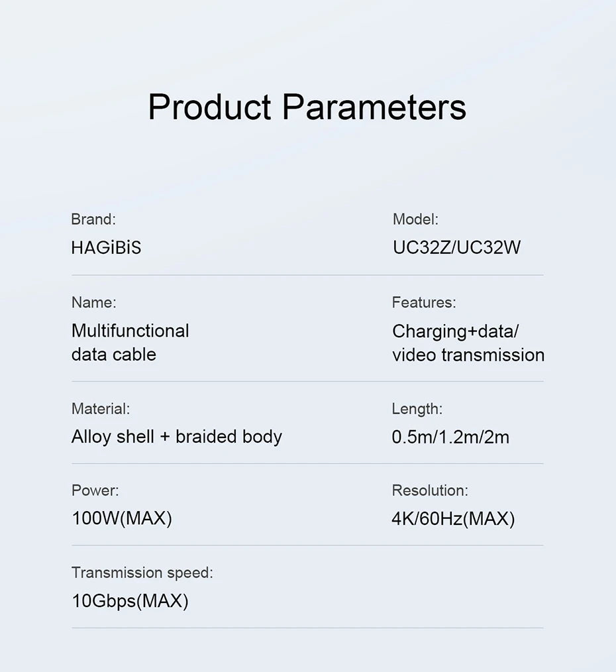The width and height of the screenshot is (616, 672).
Task: Select the 10Gbps(MAX) speed value
Action: point(130,601)
